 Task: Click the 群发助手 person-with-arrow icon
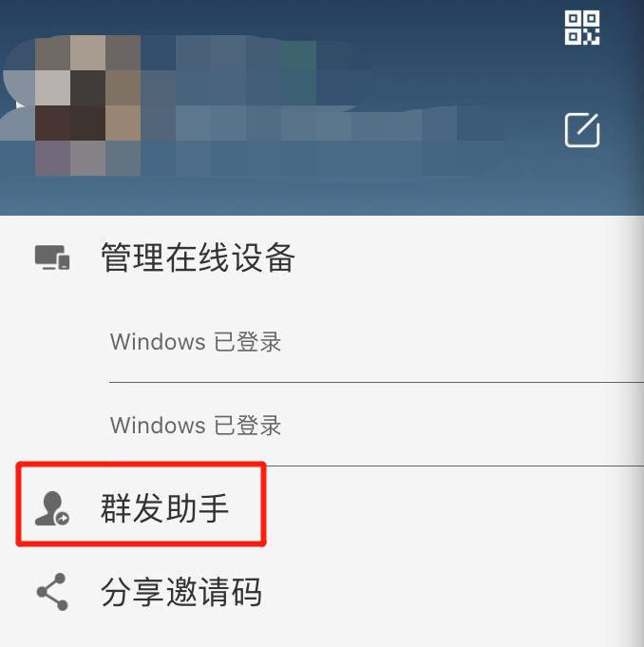[52, 508]
